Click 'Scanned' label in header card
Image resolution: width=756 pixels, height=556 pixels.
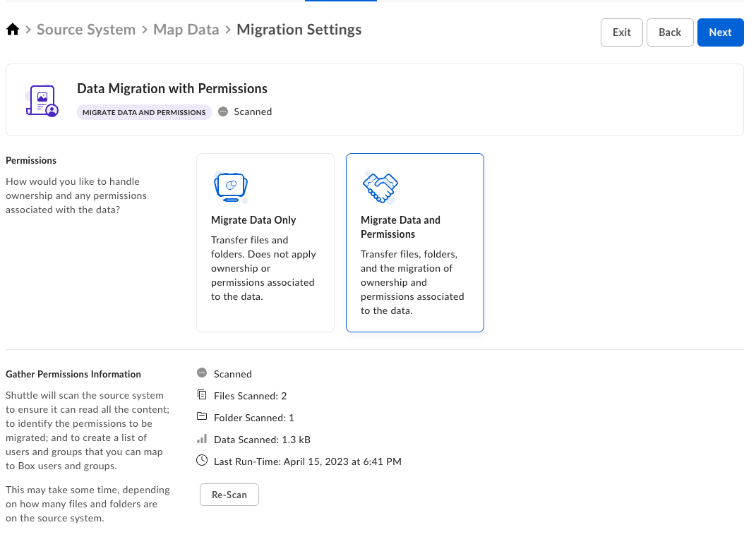tap(253, 111)
